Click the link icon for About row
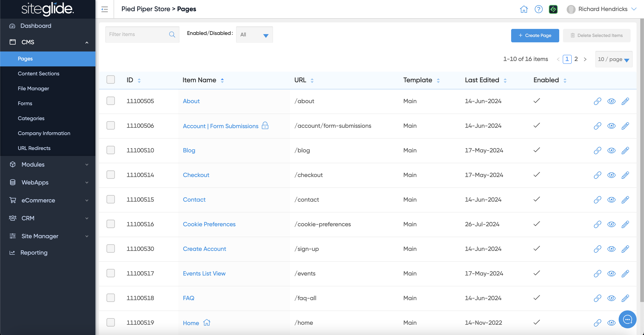Screen dimensions: 644x335 click(x=597, y=101)
